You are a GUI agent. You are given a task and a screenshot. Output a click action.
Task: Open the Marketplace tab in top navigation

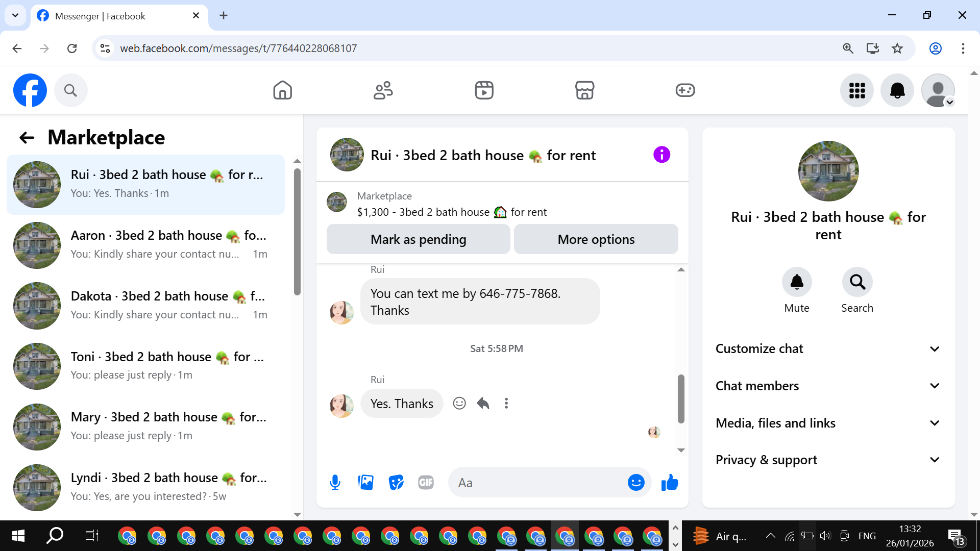coord(584,90)
